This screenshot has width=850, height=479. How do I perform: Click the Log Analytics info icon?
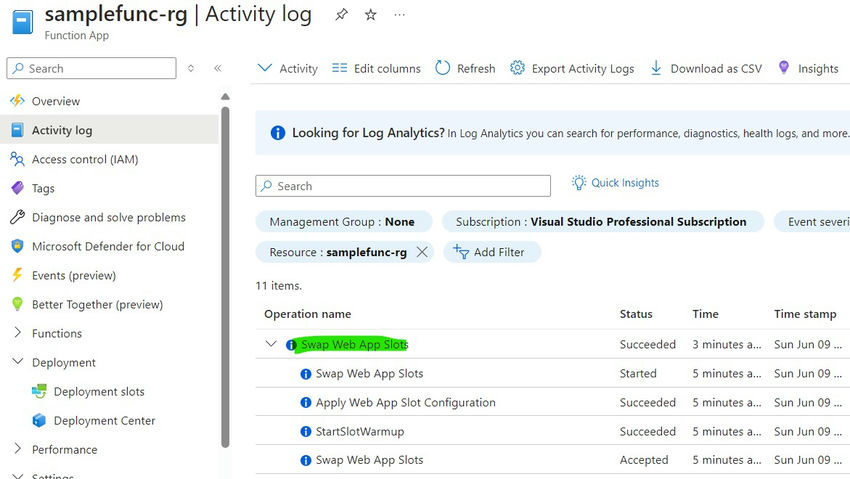click(x=278, y=133)
